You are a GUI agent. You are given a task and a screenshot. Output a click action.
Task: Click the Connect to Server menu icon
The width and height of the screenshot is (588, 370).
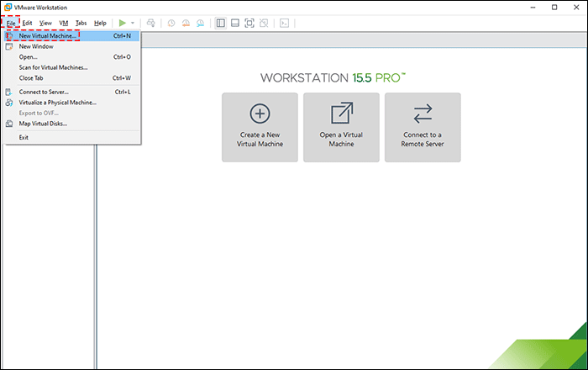(x=9, y=92)
